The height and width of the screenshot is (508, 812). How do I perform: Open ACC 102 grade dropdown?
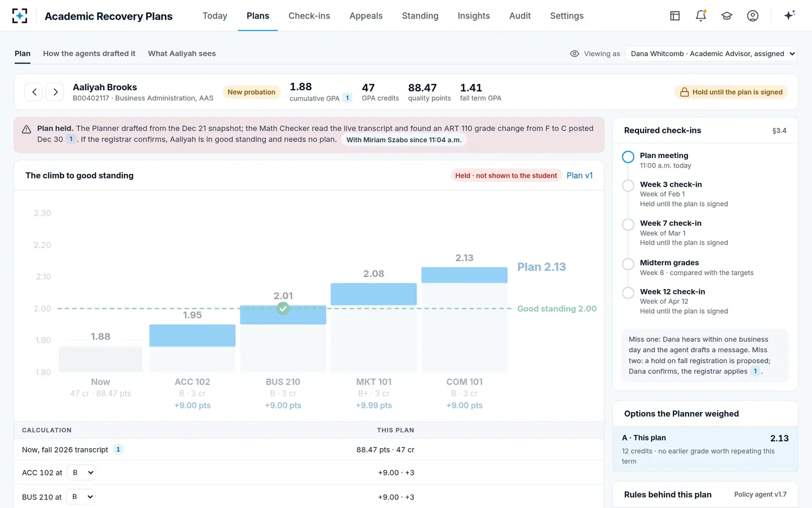click(x=81, y=472)
